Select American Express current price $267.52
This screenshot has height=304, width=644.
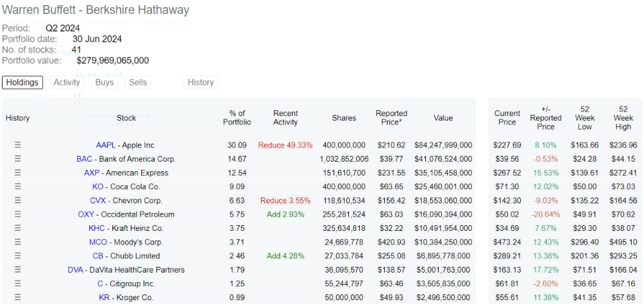(x=507, y=173)
